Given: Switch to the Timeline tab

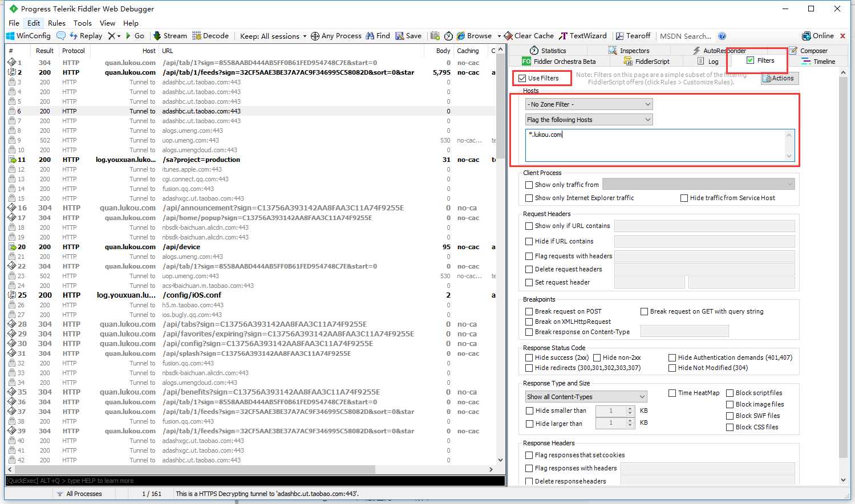Looking at the screenshot, I should click(x=818, y=62).
